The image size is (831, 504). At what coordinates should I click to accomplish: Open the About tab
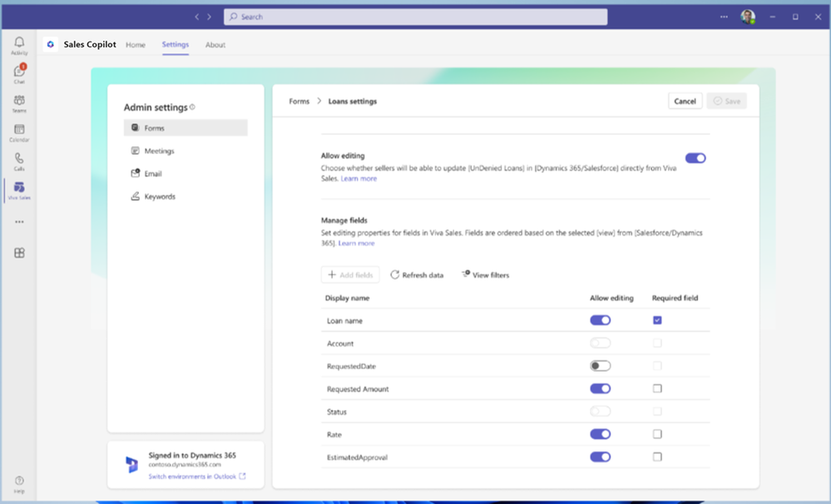[215, 45]
